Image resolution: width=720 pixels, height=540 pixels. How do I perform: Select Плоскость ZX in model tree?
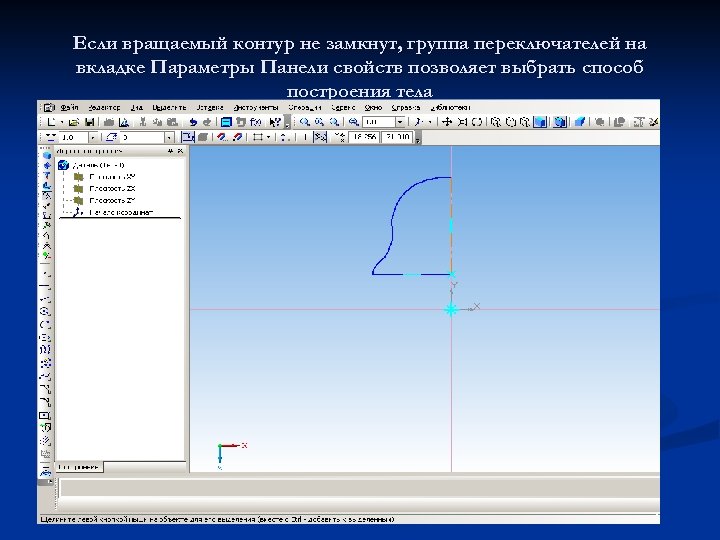coord(112,189)
